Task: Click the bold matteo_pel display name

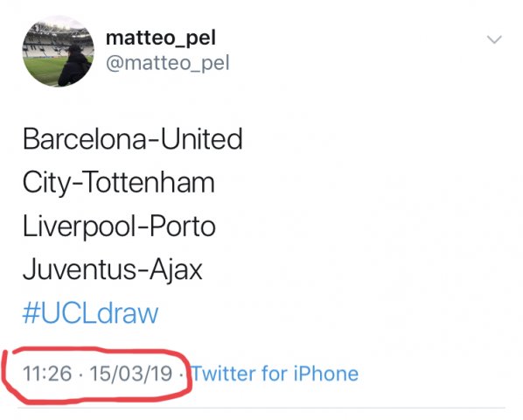Action: (x=161, y=38)
